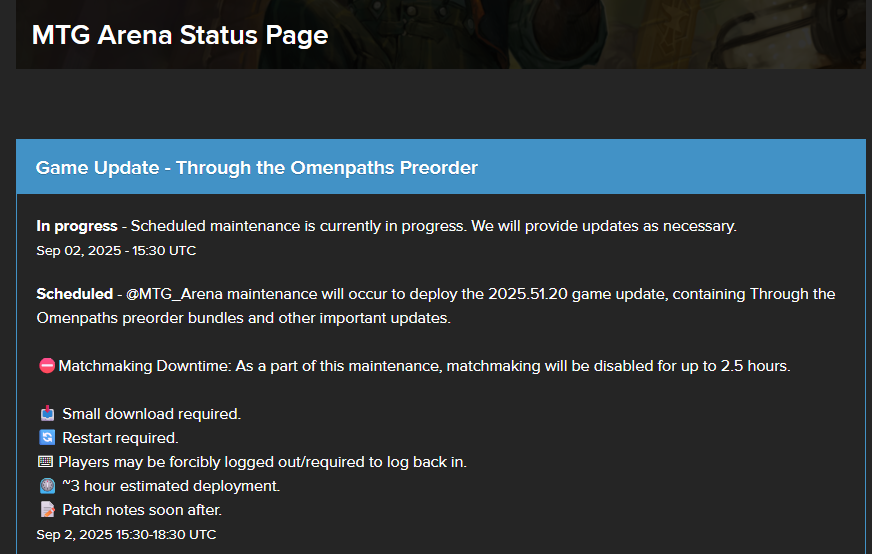Viewport: 872px width, 554px height.
Task: Open the Game Update Omenpaths Preorder incident
Action: [x=256, y=168]
